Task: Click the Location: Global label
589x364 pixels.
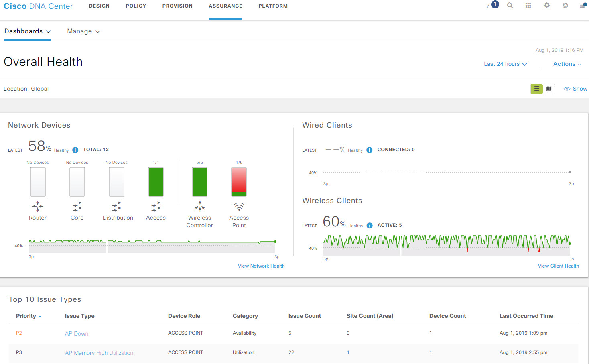Action: click(26, 89)
